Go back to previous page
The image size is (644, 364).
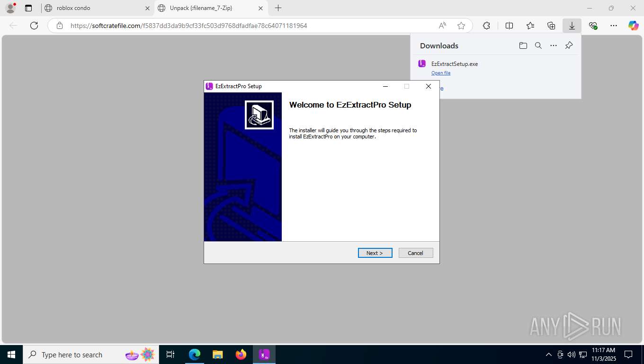coord(13,26)
